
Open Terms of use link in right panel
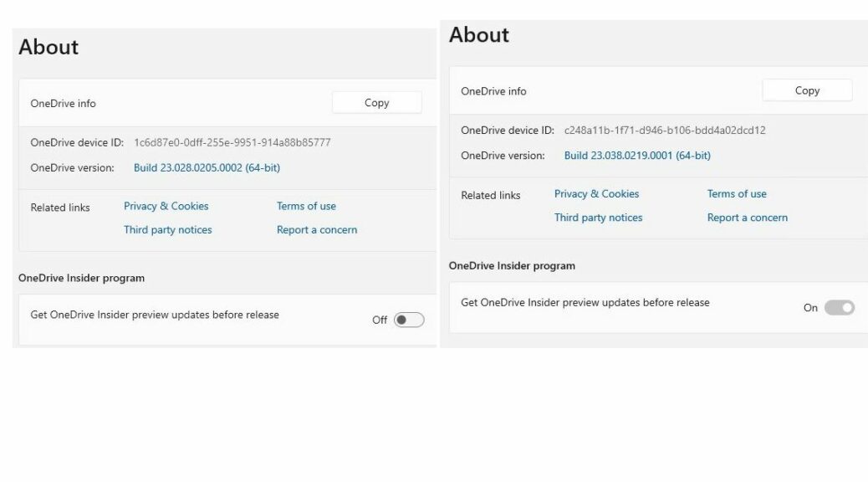click(x=737, y=194)
